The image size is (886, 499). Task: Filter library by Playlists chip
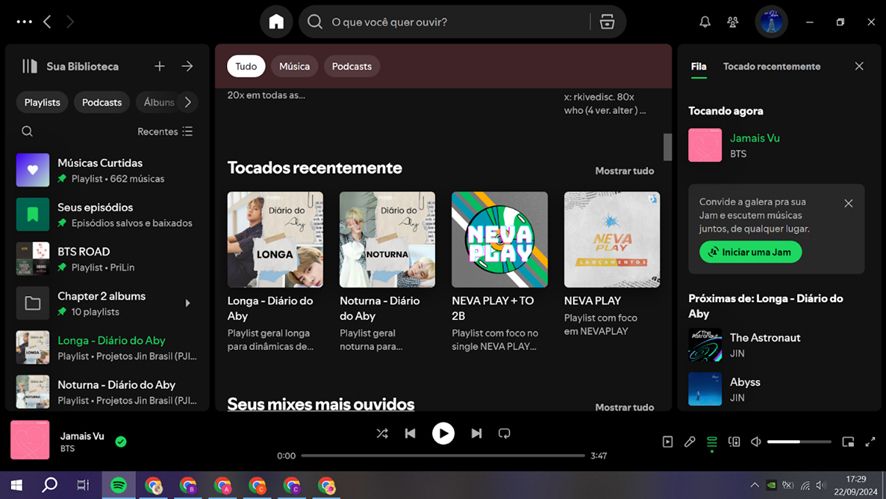[42, 102]
